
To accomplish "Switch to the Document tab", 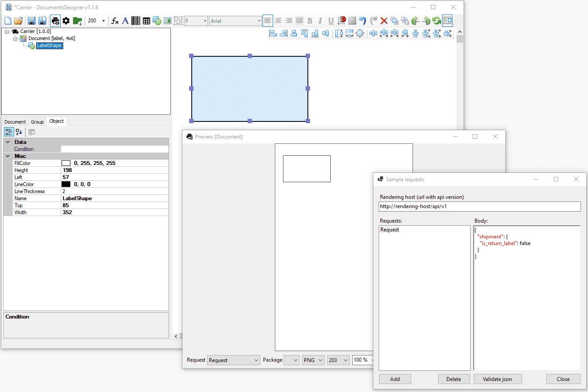I will tap(15, 122).
